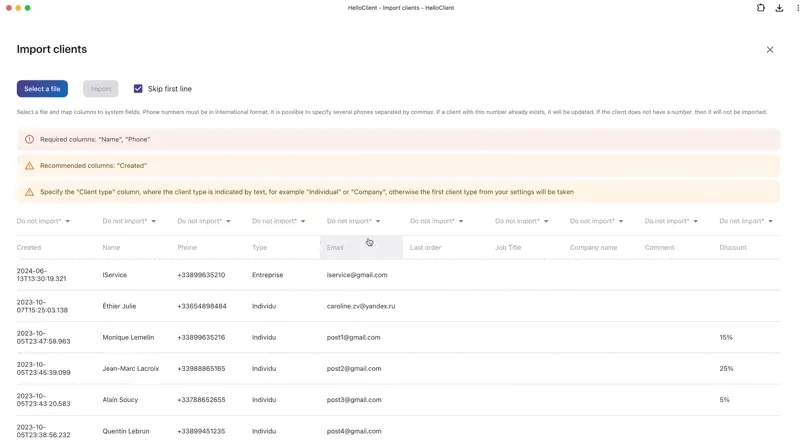Open the mapping dropdown above Job Title column

(522, 221)
